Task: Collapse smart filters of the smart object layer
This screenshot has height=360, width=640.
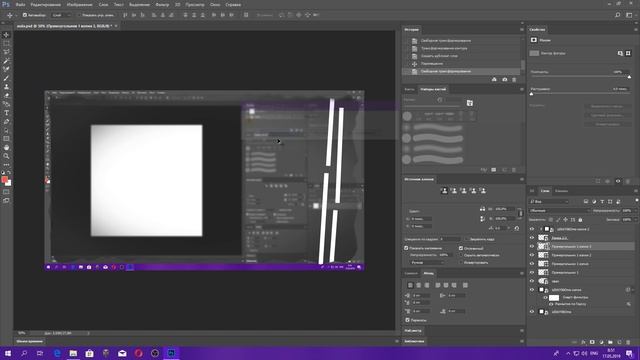Action: coord(633,290)
